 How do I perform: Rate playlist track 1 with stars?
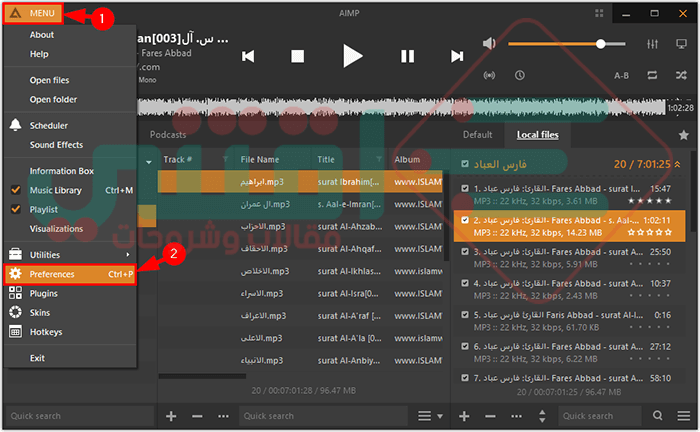click(x=650, y=201)
